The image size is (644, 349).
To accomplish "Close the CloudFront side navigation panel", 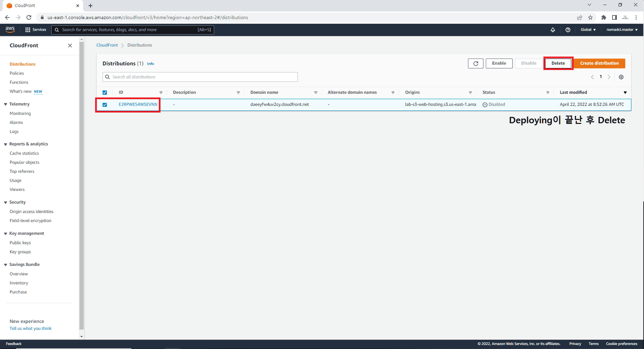I will click(70, 45).
